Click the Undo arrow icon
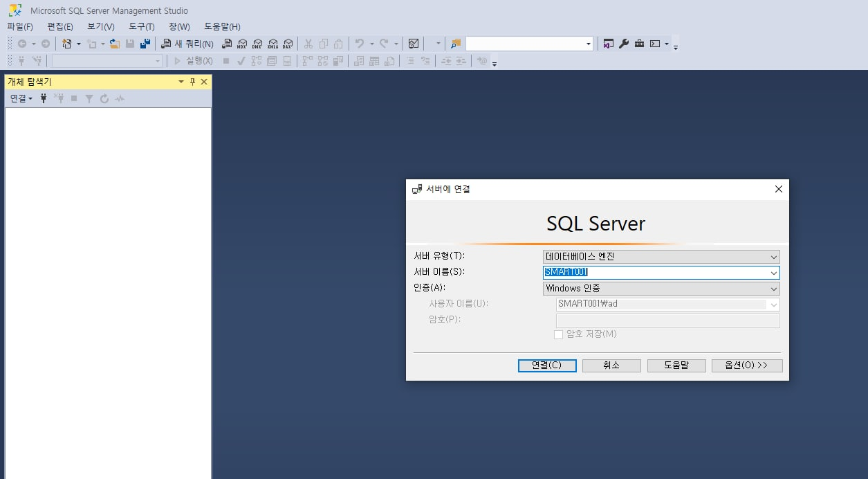Screen dimensions: 868x479 pyautogui.click(x=360, y=44)
